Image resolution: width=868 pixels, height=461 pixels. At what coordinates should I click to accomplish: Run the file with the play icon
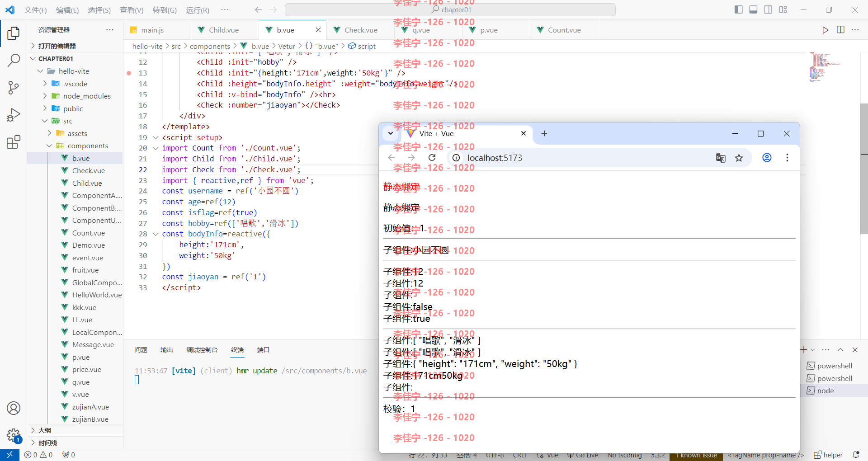tap(826, 30)
